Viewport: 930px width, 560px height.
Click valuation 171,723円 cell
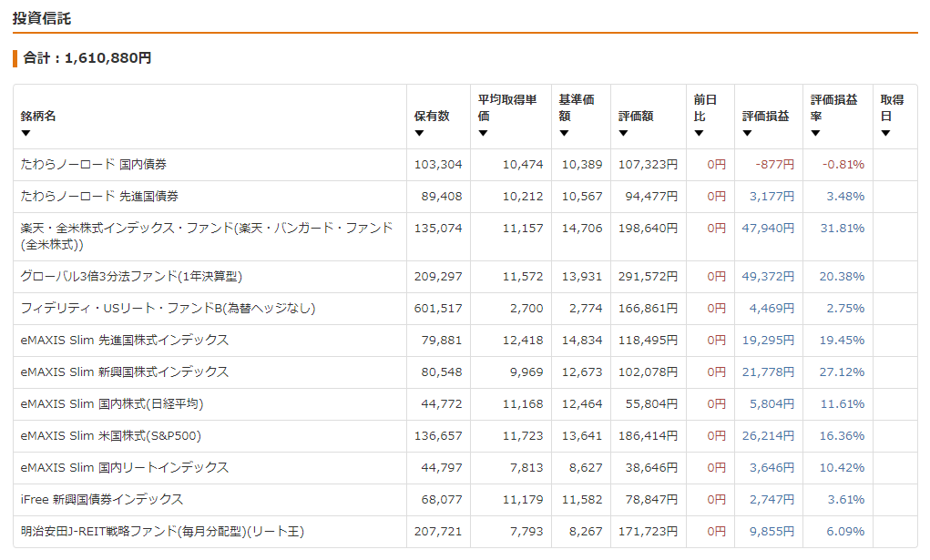tap(649, 532)
